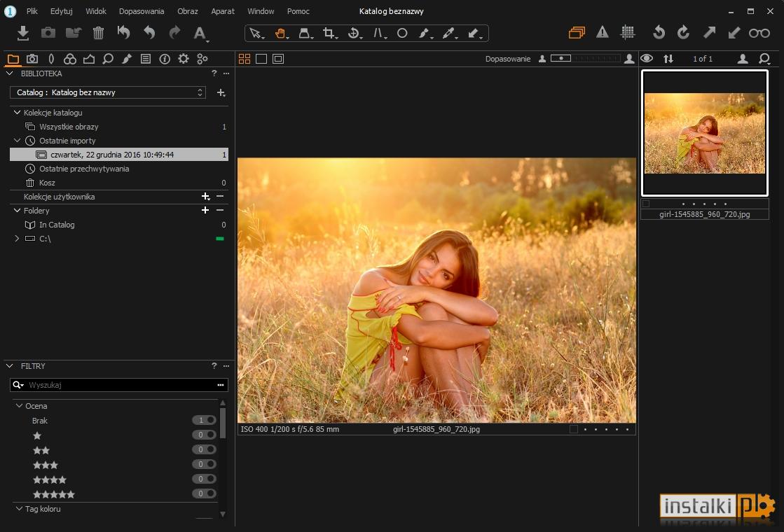
Task: Expand the C:\ drive folder
Action: 17,238
